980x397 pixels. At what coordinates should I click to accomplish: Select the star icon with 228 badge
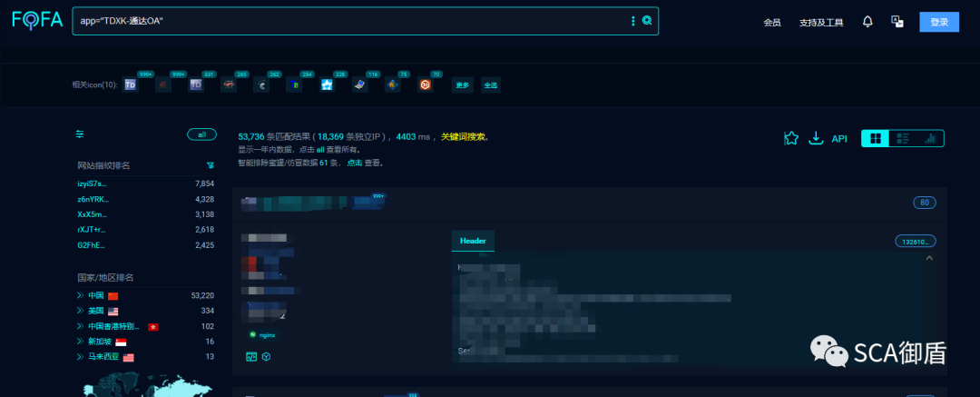tap(327, 84)
